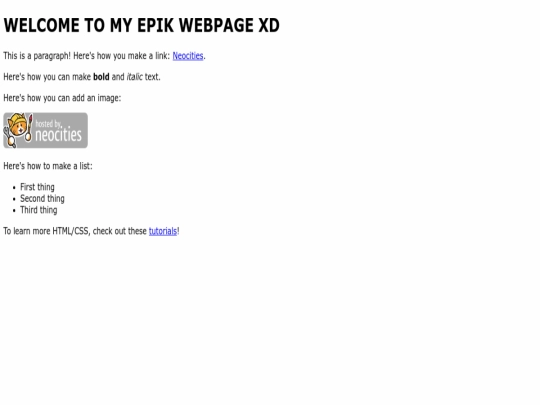Click the bullet before 'Third thing'
This screenshot has width=540, height=405.
click(x=14, y=211)
